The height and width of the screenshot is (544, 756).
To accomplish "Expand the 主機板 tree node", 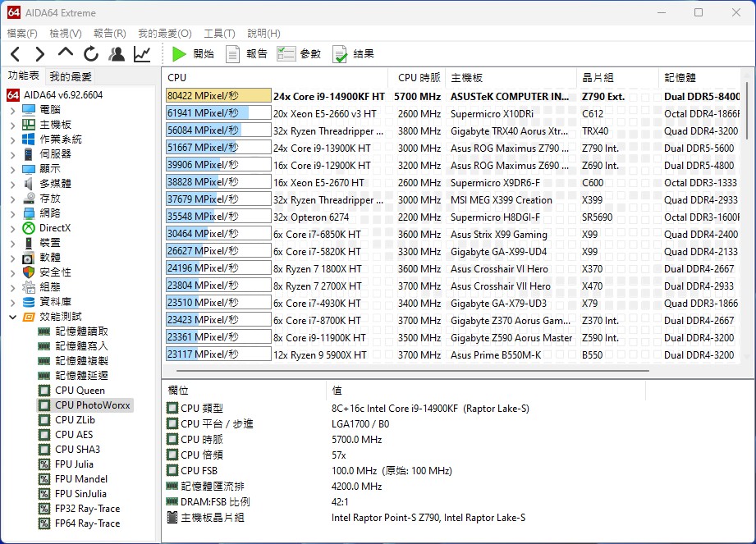I will (x=13, y=125).
